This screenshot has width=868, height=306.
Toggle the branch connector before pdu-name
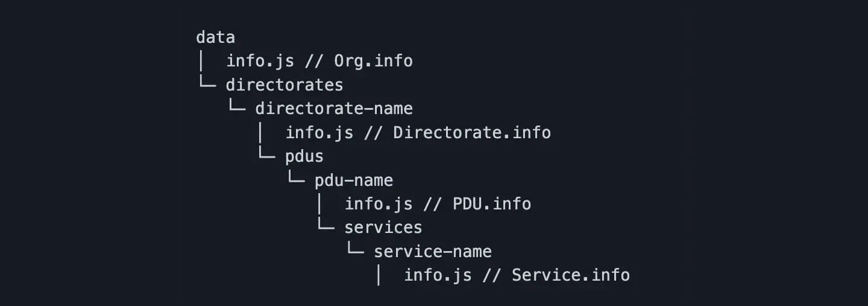295,179
